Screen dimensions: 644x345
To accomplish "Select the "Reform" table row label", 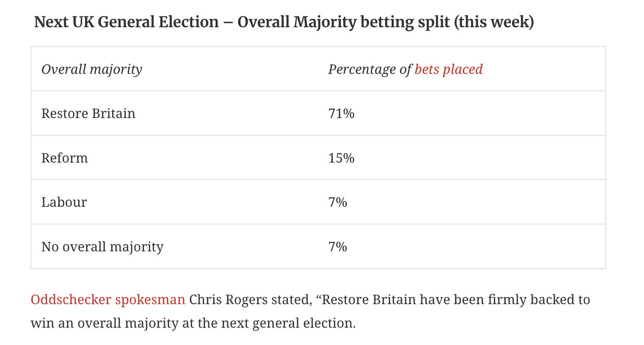I will pos(65,158).
